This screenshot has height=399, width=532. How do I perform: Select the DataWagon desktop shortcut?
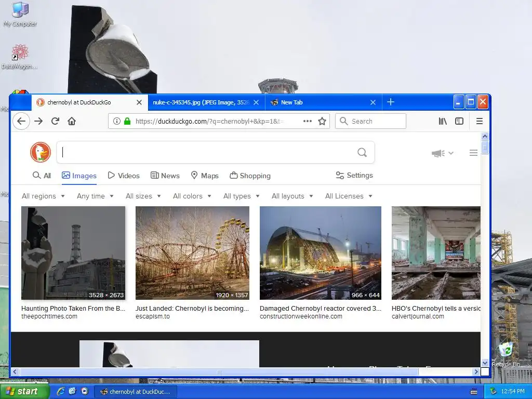point(19,57)
